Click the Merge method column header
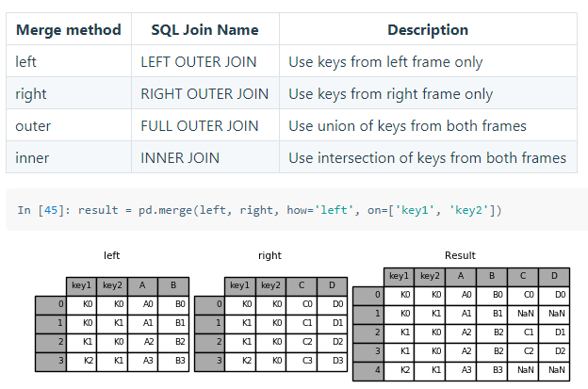Image resolution: width=588 pixels, height=389 pixels. (68, 29)
